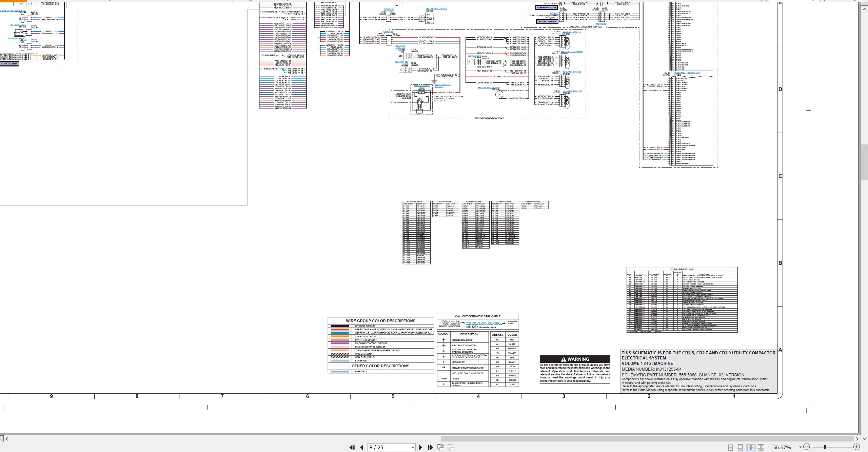Go to the next page
The image size is (868, 452).
(421, 447)
